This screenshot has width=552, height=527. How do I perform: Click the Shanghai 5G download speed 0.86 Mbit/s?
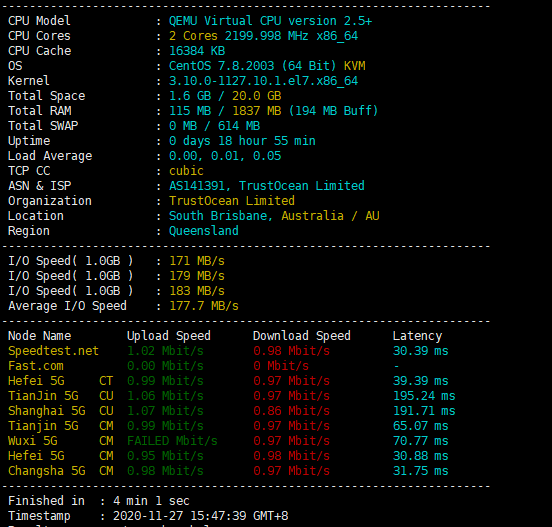tap(291, 411)
